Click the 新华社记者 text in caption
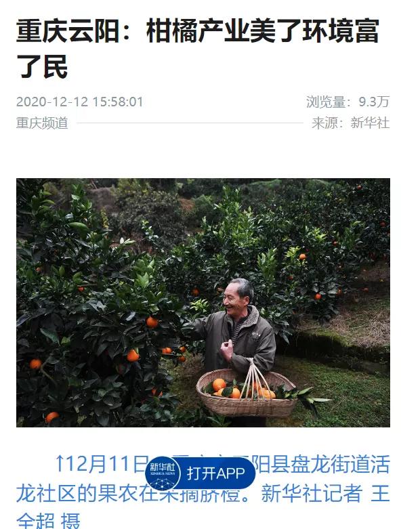Screen dimensions: 420x529 (x=312, y=494)
